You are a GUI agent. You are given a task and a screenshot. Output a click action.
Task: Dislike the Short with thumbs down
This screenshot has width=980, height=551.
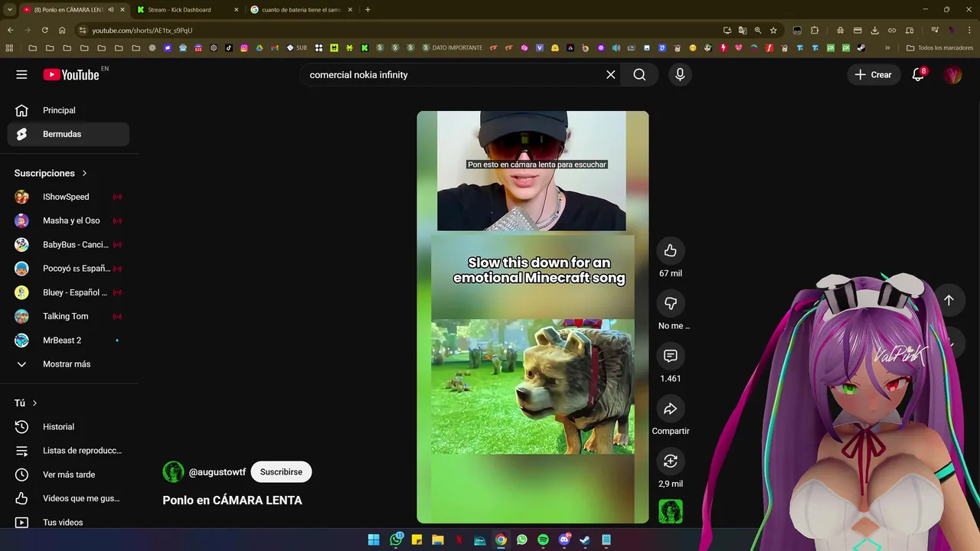click(671, 304)
